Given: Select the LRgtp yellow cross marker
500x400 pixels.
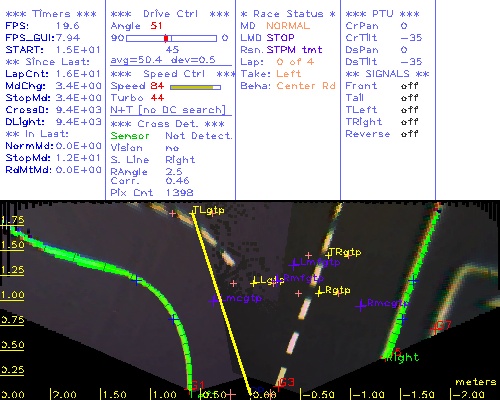Looking at the screenshot, I should tap(319, 292).
